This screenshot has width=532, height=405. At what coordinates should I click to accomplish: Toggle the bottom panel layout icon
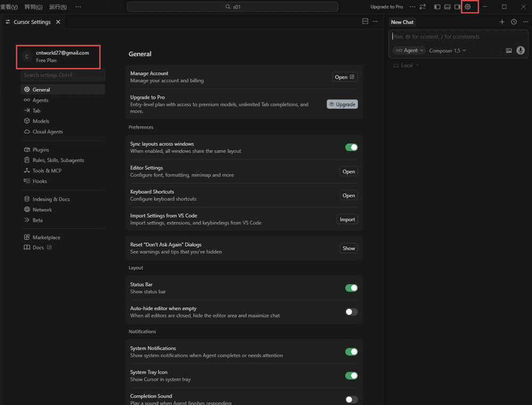click(x=447, y=7)
